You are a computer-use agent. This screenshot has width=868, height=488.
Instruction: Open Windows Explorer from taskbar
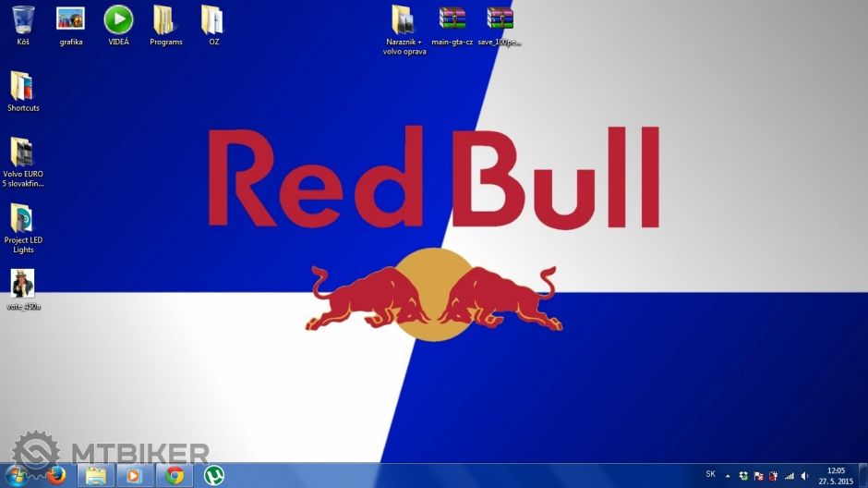[96, 475]
